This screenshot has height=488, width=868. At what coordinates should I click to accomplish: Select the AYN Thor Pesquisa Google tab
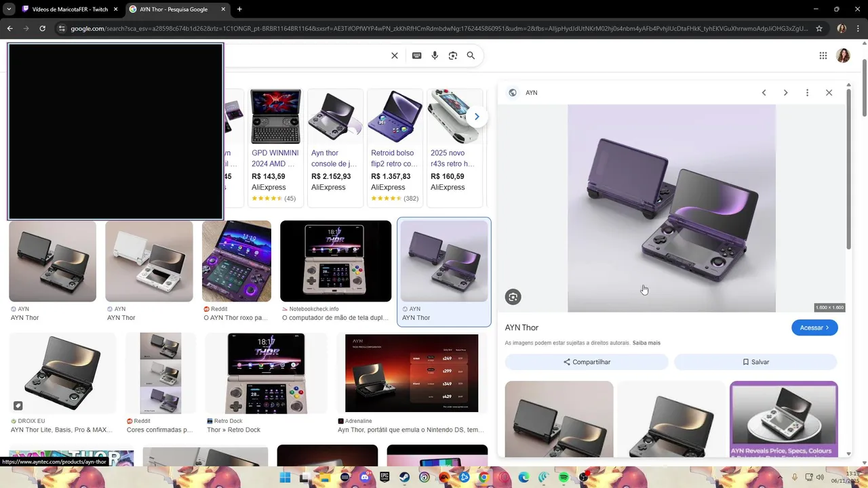coord(174,9)
